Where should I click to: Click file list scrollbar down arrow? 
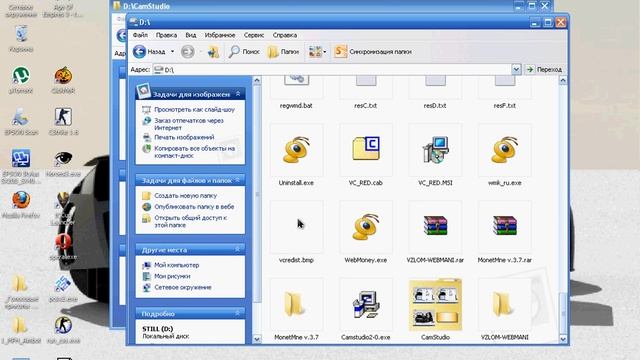coord(562,339)
